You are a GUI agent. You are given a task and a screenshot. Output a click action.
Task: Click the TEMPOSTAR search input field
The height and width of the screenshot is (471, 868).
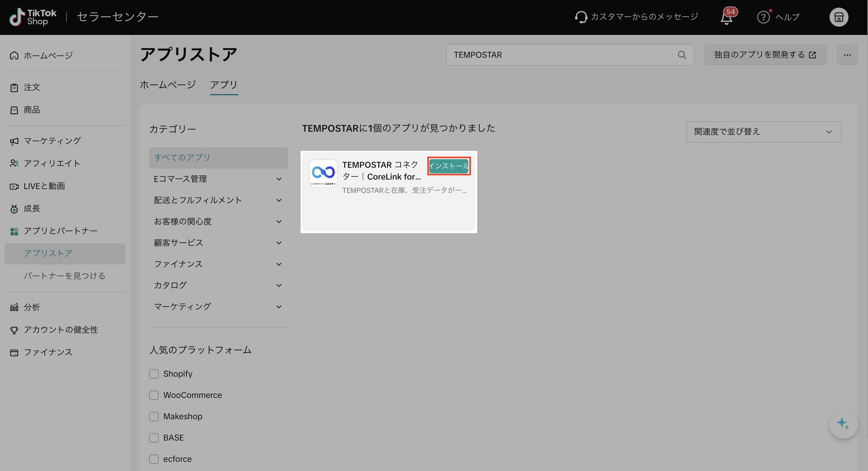tap(559, 55)
